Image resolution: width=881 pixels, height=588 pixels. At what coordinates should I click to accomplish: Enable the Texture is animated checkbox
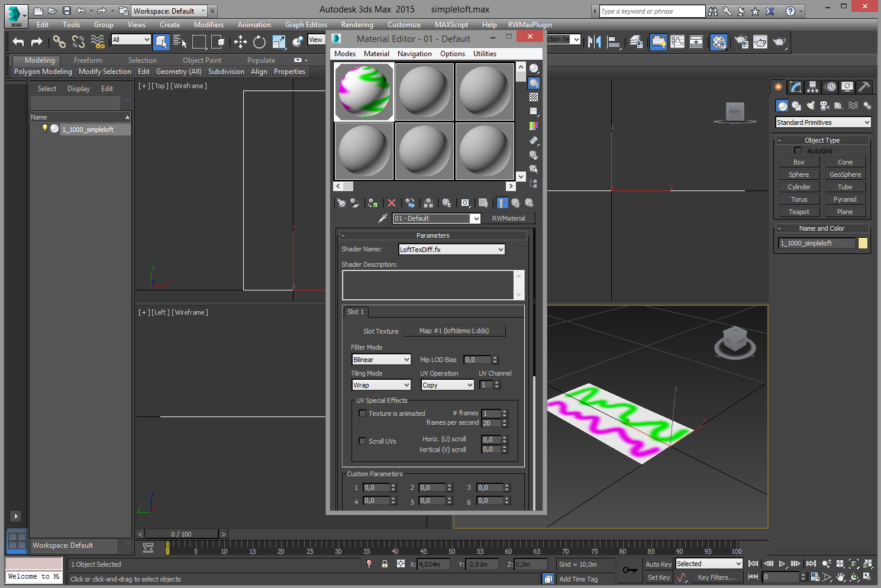tap(362, 413)
